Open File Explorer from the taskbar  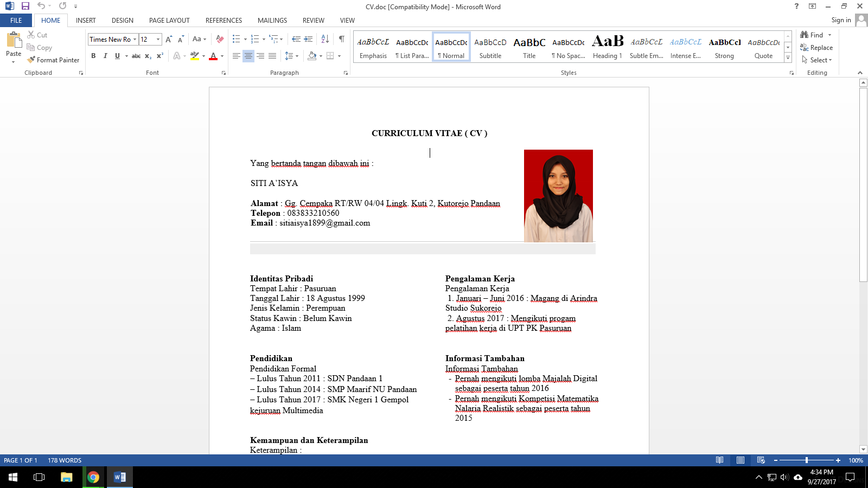66,477
